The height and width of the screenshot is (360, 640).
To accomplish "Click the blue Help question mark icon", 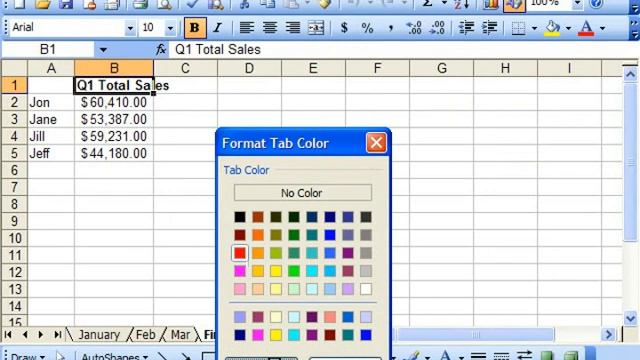I will coord(596,4).
